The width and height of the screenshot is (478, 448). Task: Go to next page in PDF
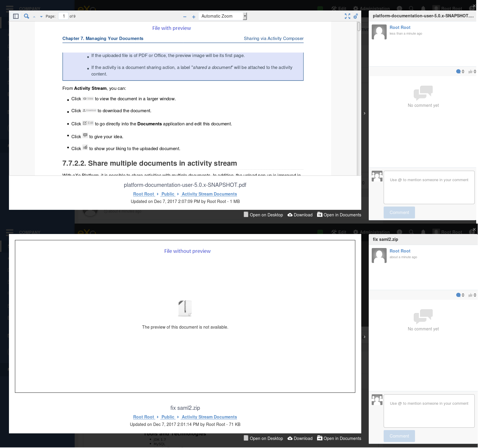(x=41, y=17)
